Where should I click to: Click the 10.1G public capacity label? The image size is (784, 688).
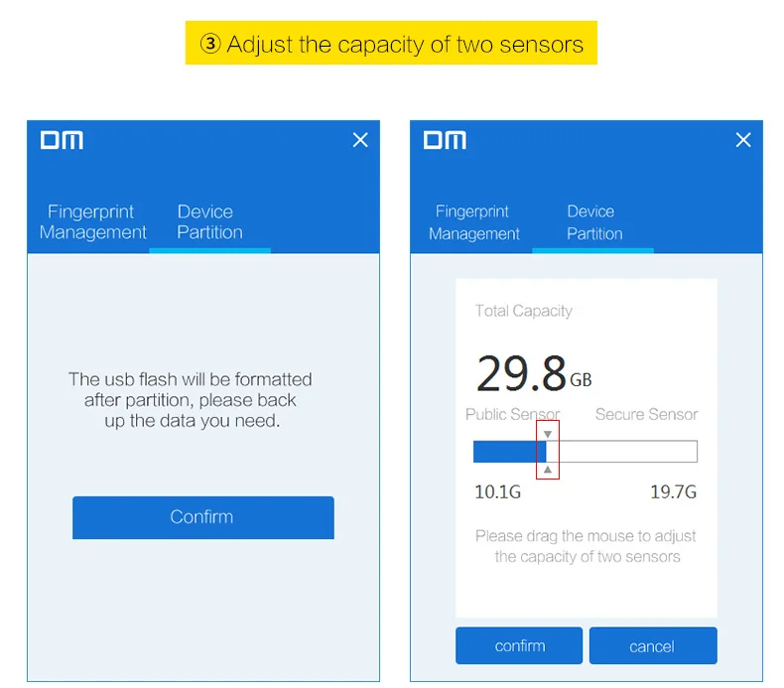coord(498,491)
